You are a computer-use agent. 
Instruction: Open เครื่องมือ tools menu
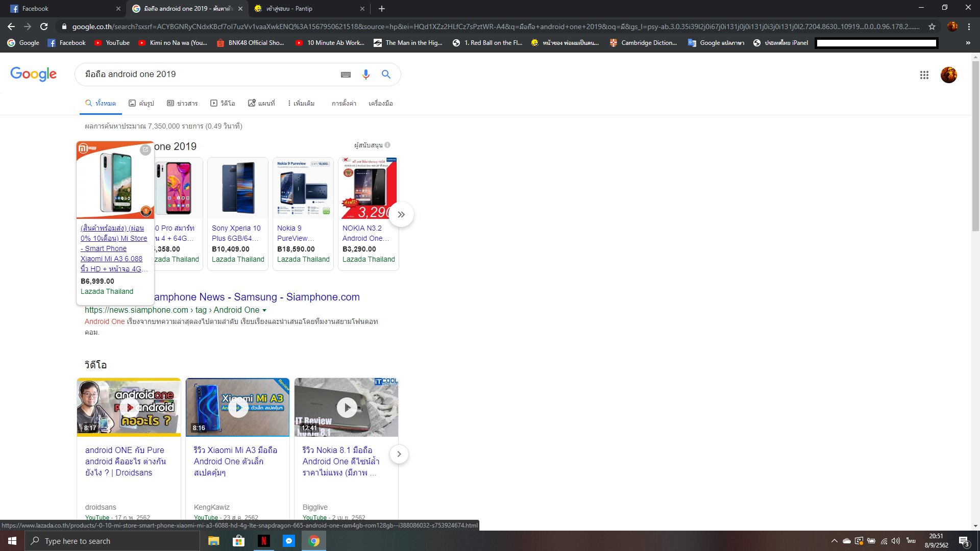click(x=381, y=103)
